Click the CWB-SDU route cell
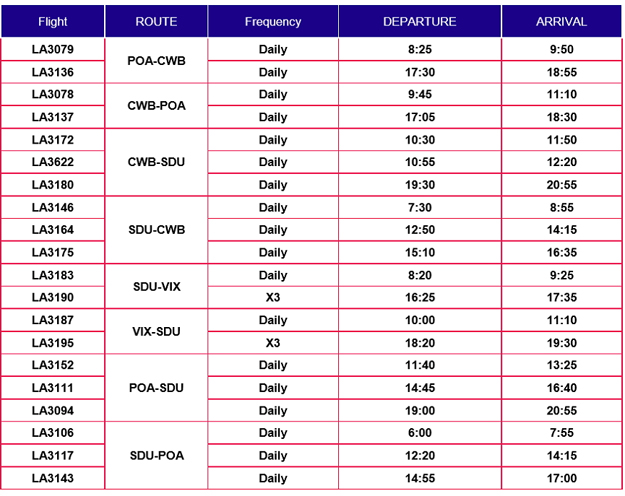 point(156,162)
